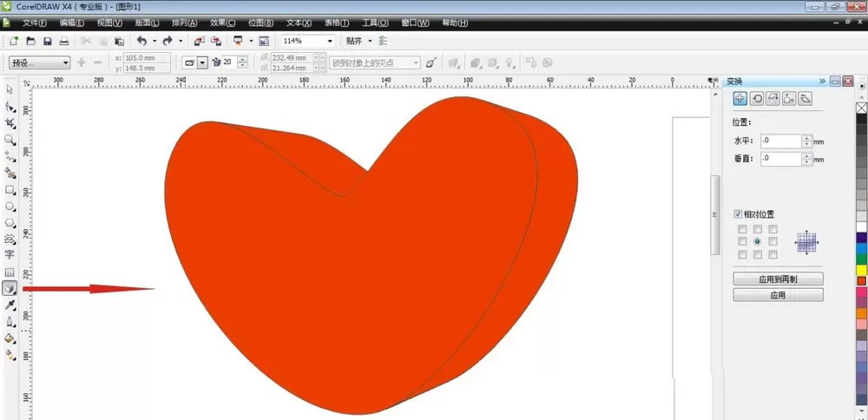This screenshot has height=420, width=868.
Task: Click the Import icon
Action: pyautogui.click(x=200, y=41)
